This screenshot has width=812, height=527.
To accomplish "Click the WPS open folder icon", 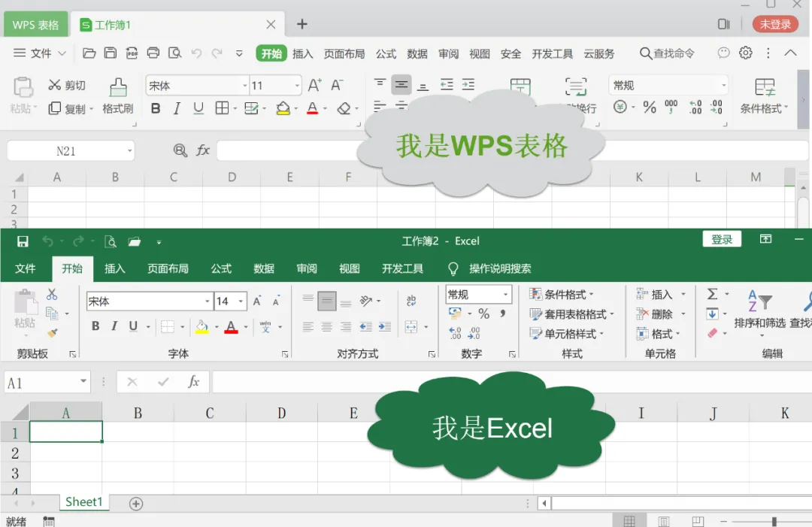I will tap(89, 53).
